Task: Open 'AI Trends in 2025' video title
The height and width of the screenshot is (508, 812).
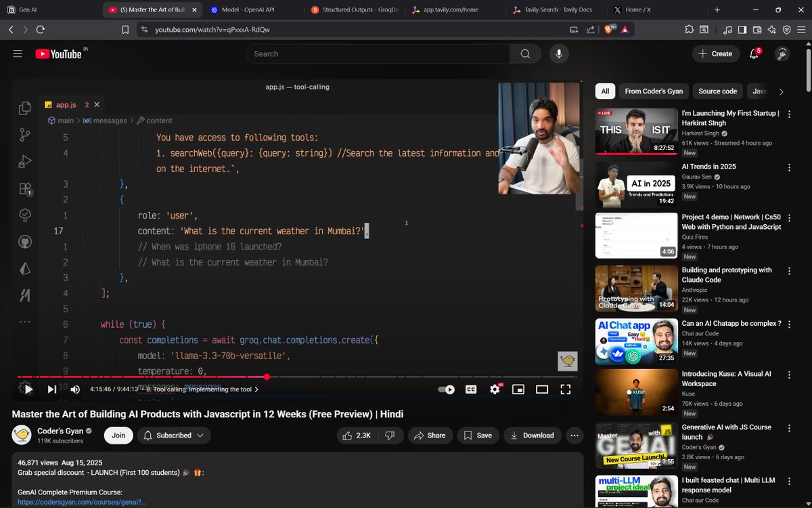Action: 708,167
